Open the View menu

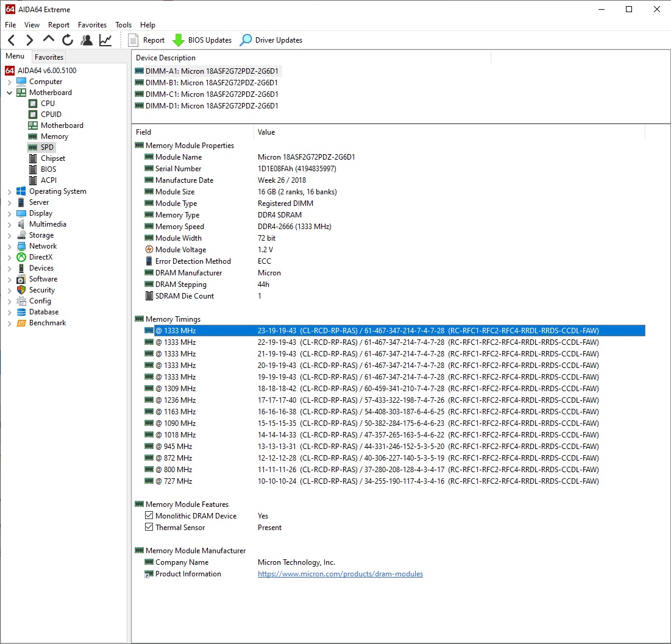[x=32, y=25]
